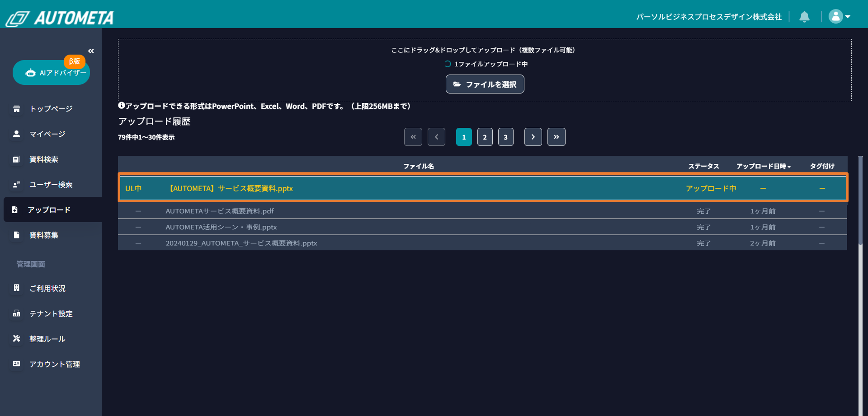Image resolution: width=868 pixels, height=416 pixels.
Task: Click the アカウント管理 card icon
Action: tap(17, 364)
